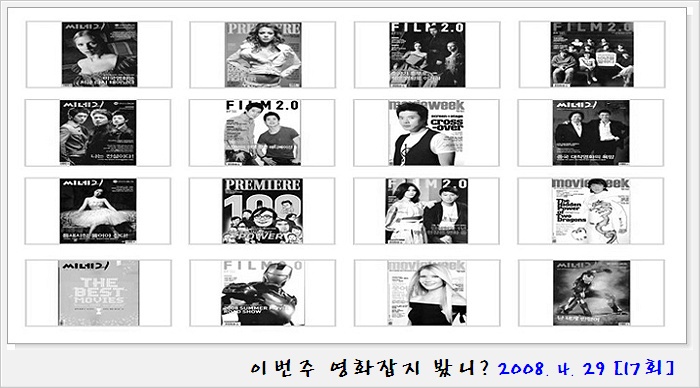The image size is (700, 388).
Task: Select 'THE BEST MOVIES' magazine cover
Action: click(x=98, y=293)
